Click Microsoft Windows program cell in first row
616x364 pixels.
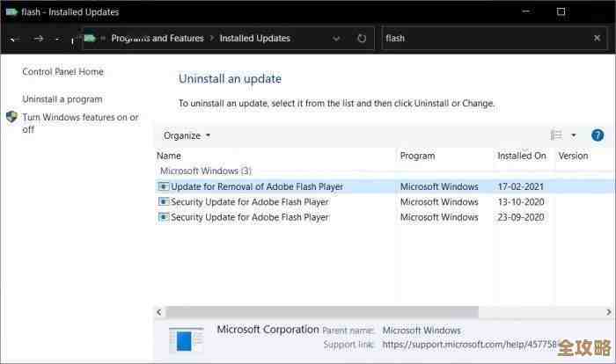click(439, 186)
